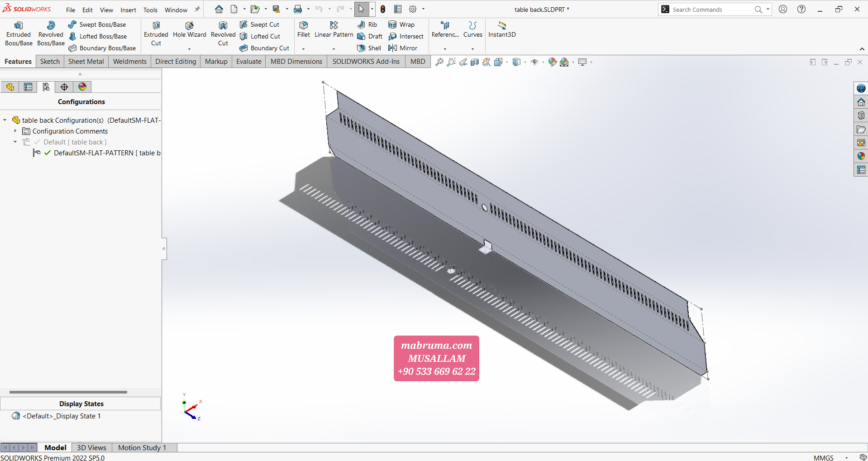Image resolution: width=868 pixels, height=461 pixels.
Task: Open the Reference Geometry dropdown arrow
Action: click(445, 49)
